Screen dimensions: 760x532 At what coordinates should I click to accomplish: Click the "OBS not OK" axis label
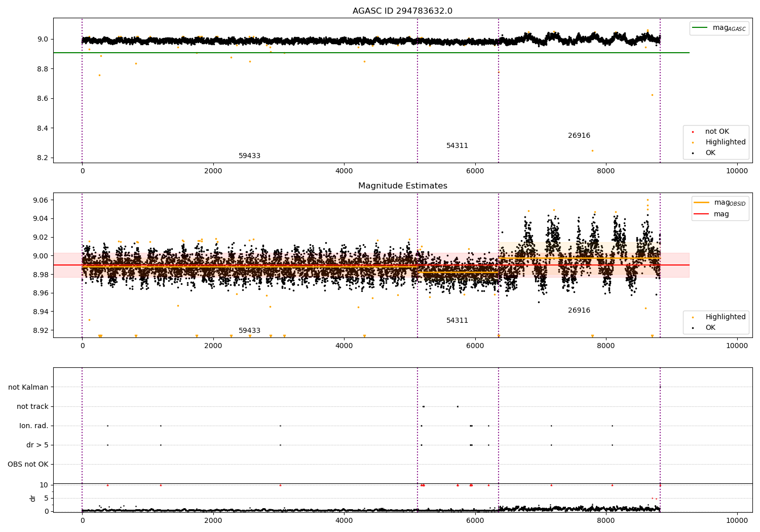click(28, 464)
